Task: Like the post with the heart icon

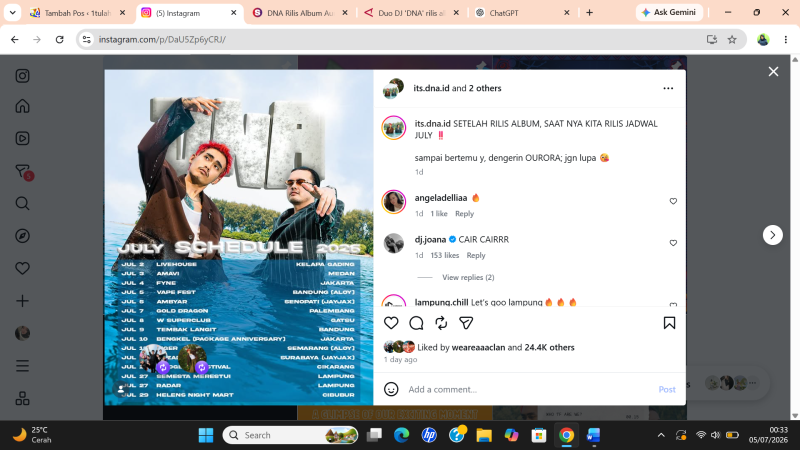Action: (391, 323)
